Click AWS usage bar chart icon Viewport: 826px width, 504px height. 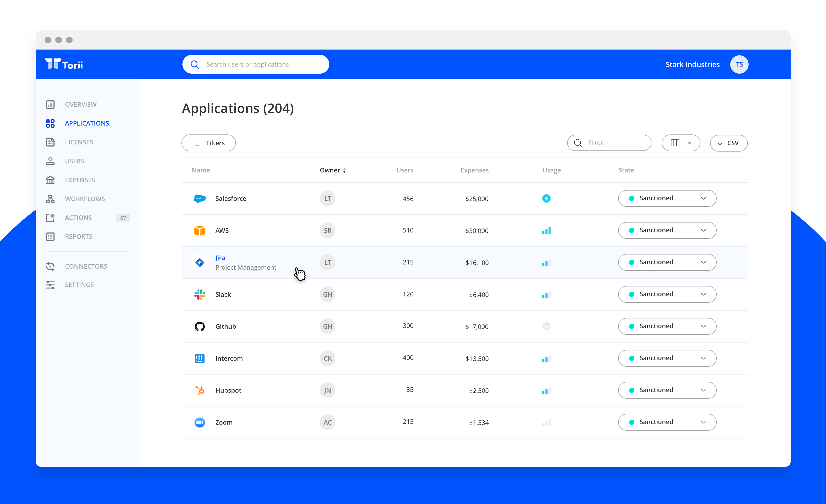click(546, 231)
